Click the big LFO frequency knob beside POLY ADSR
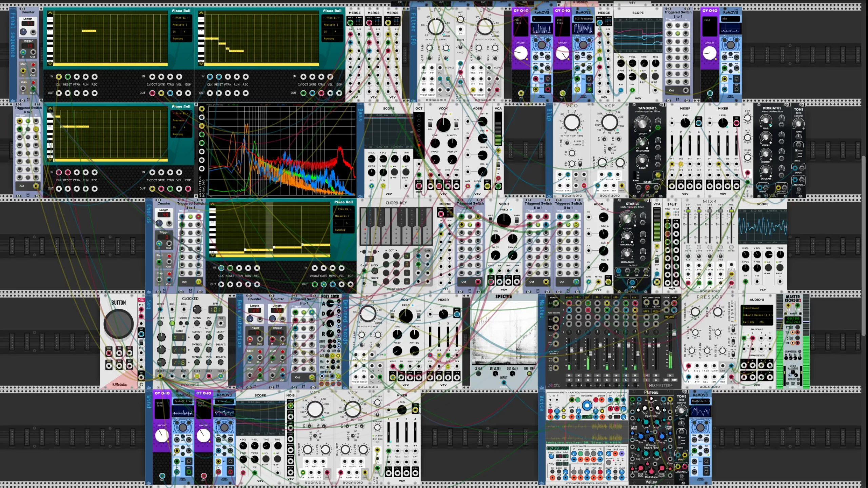This screenshot has height=488, width=868. [368, 314]
